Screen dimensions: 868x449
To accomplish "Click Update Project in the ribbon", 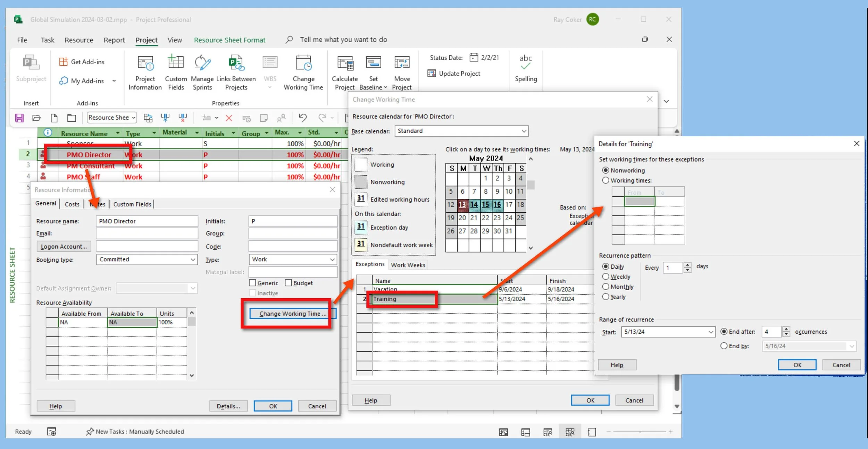I will (454, 74).
